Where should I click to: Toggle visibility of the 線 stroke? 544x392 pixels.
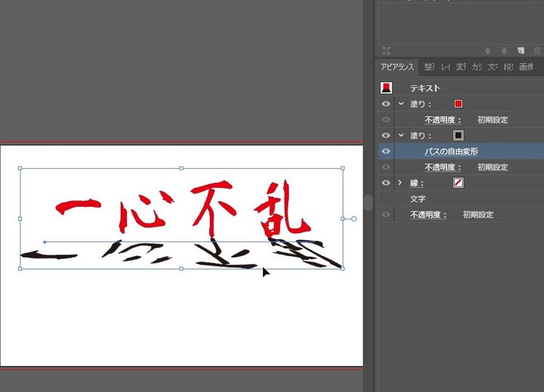(386, 183)
